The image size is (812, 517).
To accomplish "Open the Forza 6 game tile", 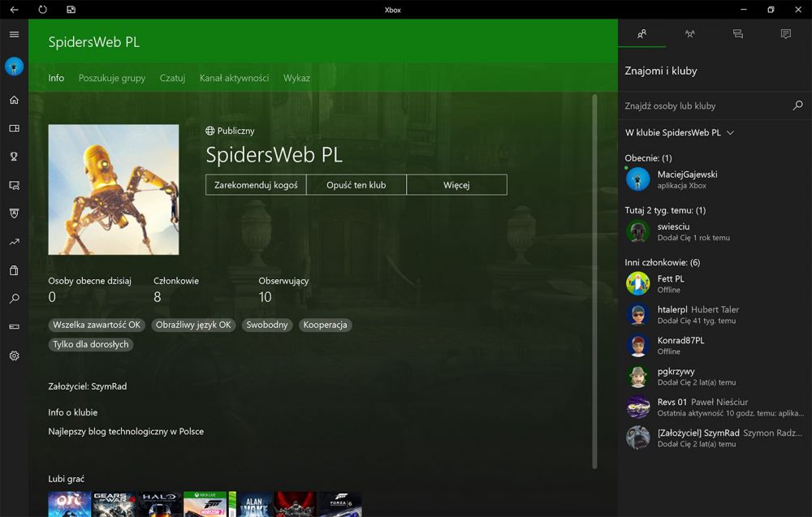I will [340, 504].
